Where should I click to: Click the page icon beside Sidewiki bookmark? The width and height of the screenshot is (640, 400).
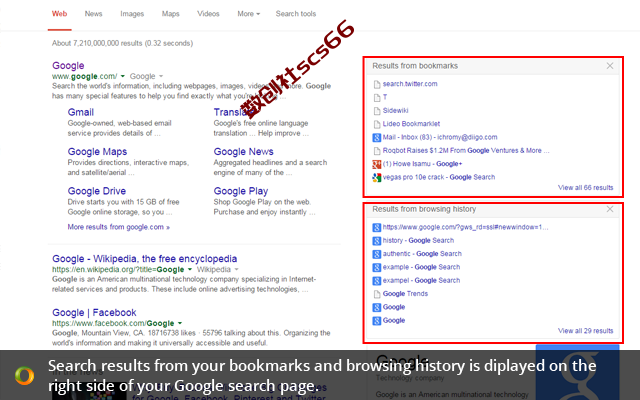pos(377,111)
